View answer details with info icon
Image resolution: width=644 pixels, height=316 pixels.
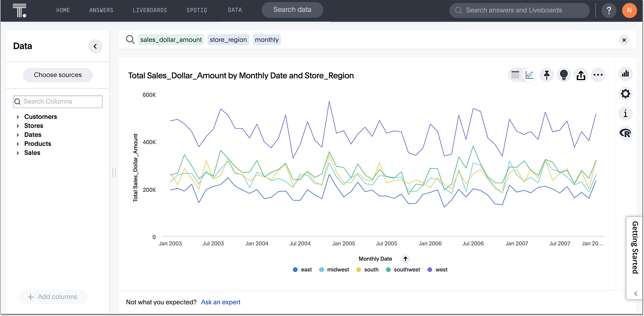626,113
